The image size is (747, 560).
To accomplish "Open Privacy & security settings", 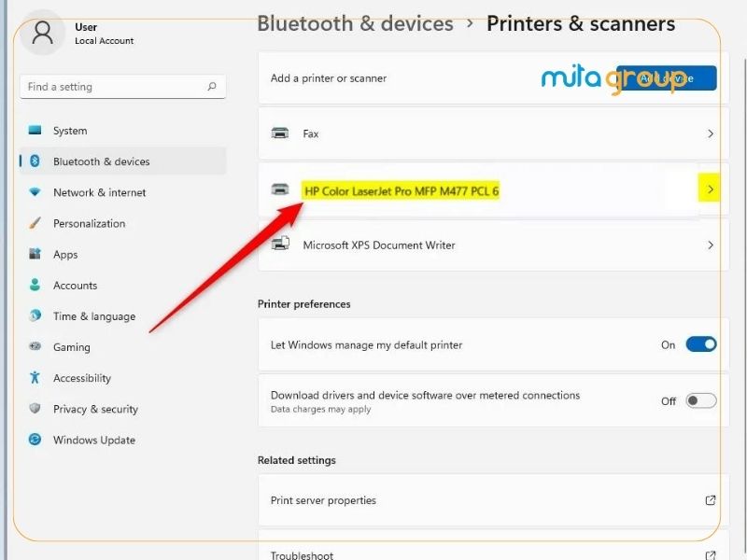I will coord(122,409).
